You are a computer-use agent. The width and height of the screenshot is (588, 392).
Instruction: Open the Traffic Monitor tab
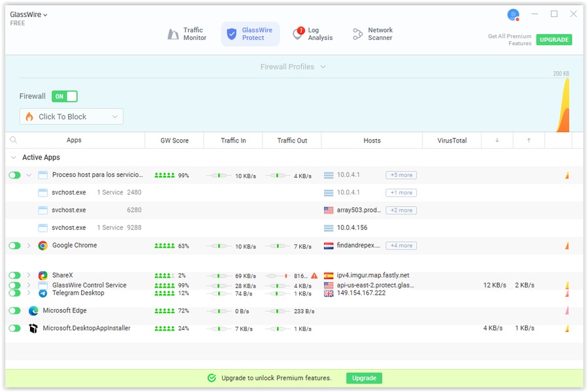pyautogui.click(x=187, y=34)
